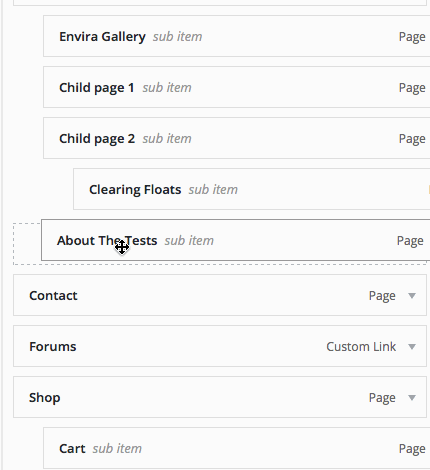Viewport: 430px width, 470px height.
Task: Select the Forums menu item title
Action: [53, 347]
